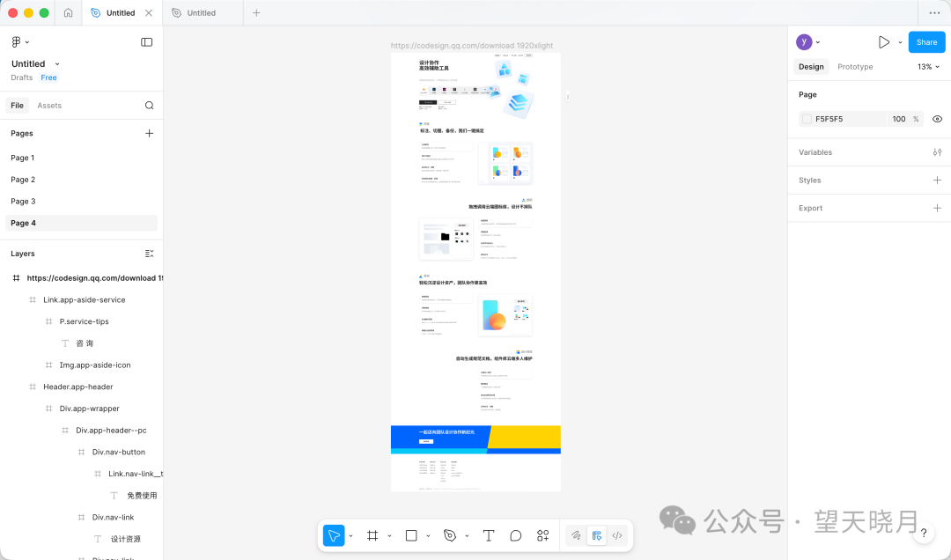The height and width of the screenshot is (560, 951).
Task: Click the F5F5F5 page color swatch
Action: coord(807,119)
